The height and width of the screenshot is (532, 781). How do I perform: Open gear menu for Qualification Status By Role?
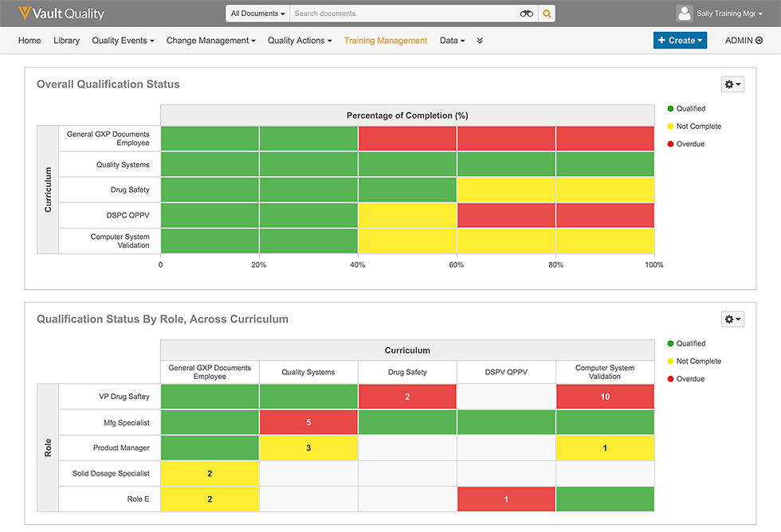(732, 319)
